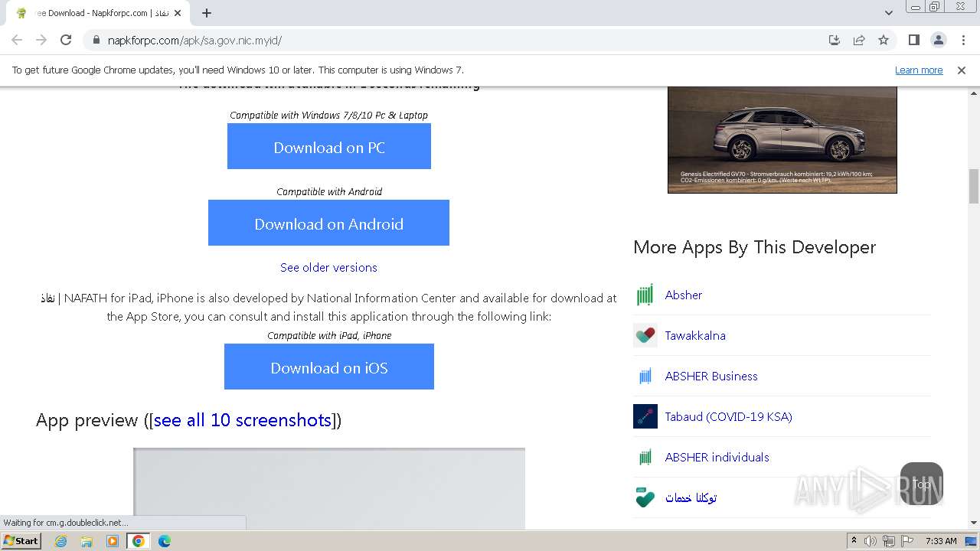Click the ABSHER Business app icon
Image resolution: width=980 pixels, height=551 pixels.
pyautogui.click(x=645, y=376)
